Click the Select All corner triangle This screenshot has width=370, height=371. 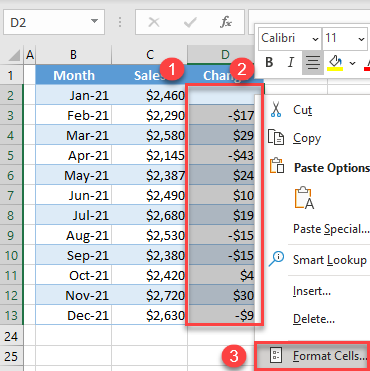pos(14,55)
